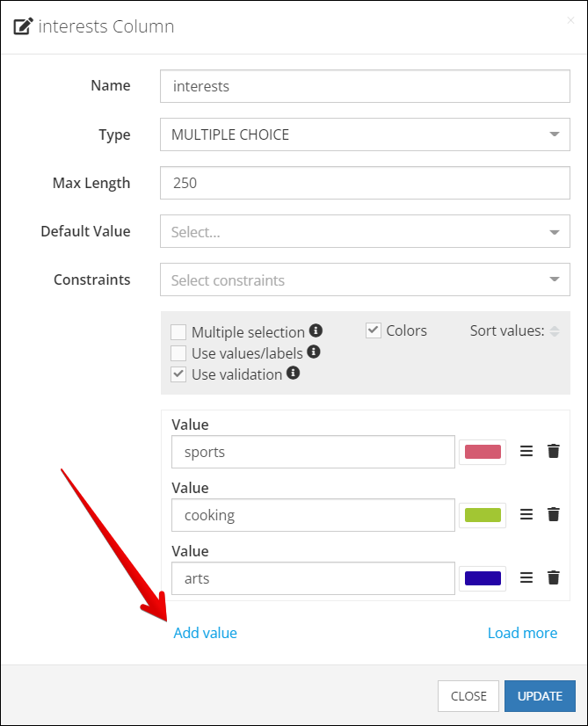Show info icon for Use validation
Viewport: 588px width, 726px height.
(293, 373)
